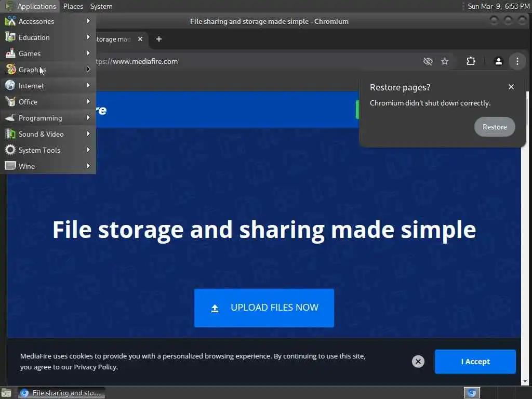This screenshot has width=532, height=399.
Task: Select the File storage tab title
Action: 113,39
